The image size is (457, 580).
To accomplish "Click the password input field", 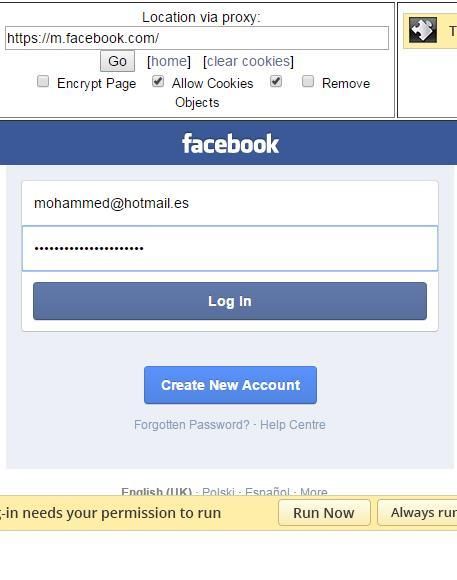I will [230, 248].
